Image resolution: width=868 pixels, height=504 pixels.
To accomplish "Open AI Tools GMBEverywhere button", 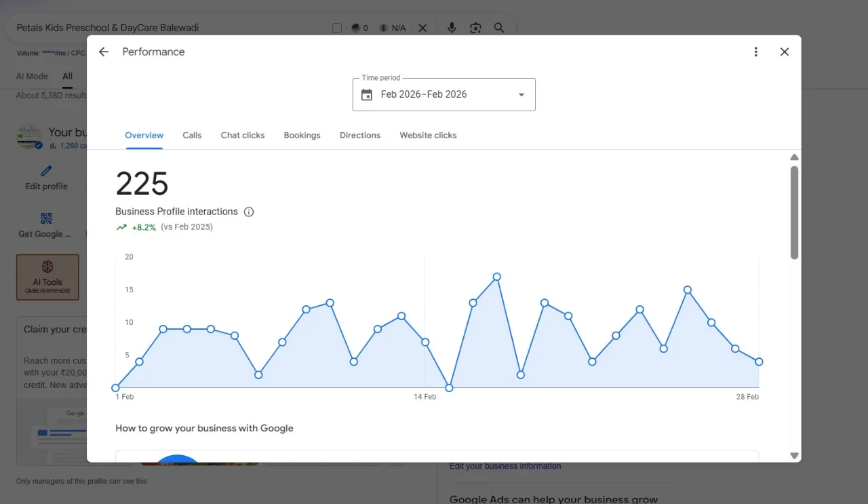I will click(x=47, y=277).
